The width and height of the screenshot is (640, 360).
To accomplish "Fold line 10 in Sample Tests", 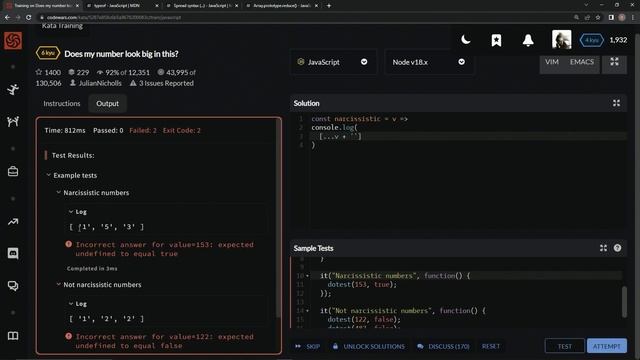I will (308, 276).
